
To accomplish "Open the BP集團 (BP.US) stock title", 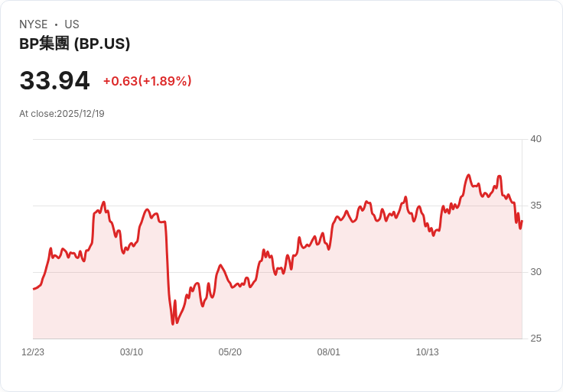I will pyautogui.click(x=74, y=44).
